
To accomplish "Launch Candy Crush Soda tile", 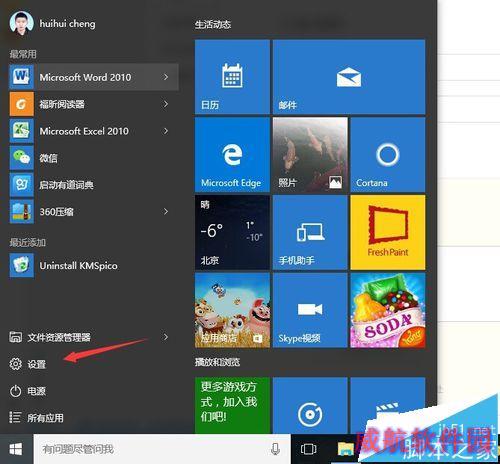I will tap(388, 310).
